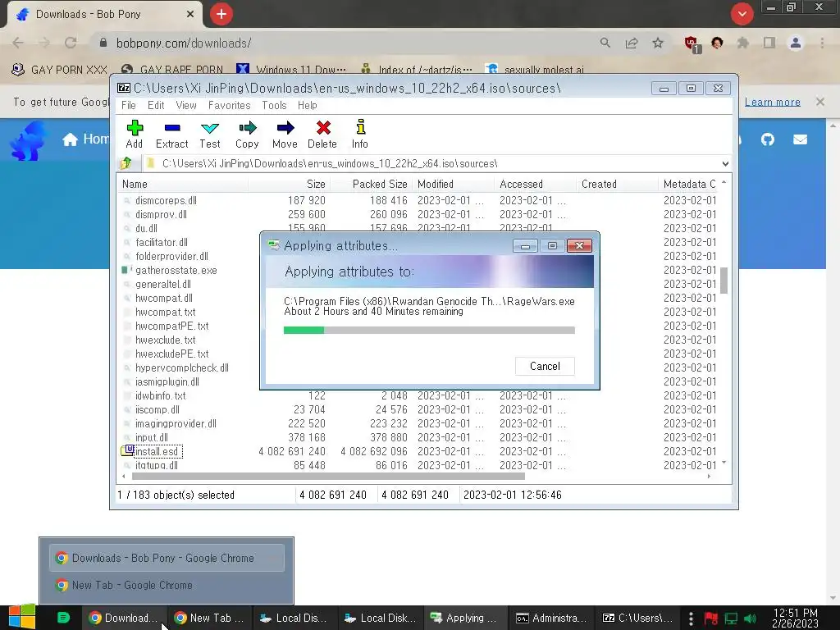The height and width of the screenshot is (630, 840).
Task: Click the volume icon in system tray
Action: [750, 619]
